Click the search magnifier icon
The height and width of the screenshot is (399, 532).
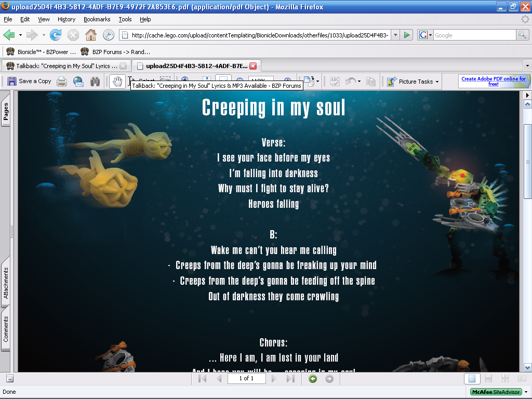(x=522, y=35)
